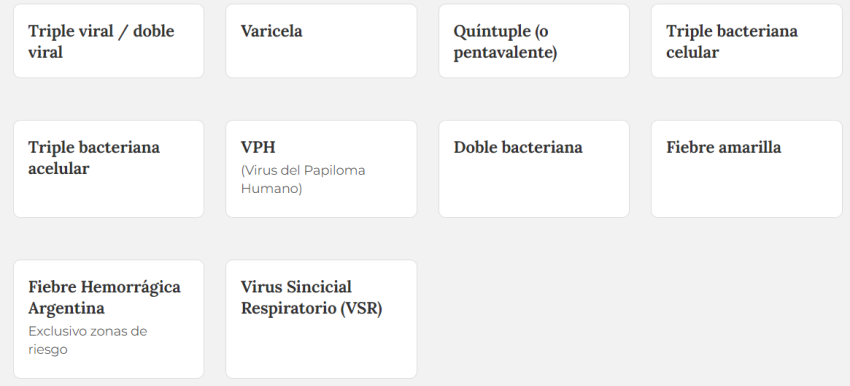This screenshot has width=850, height=386.
Task: Click the Triple bacteriana celular card
Action: point(746,41)
